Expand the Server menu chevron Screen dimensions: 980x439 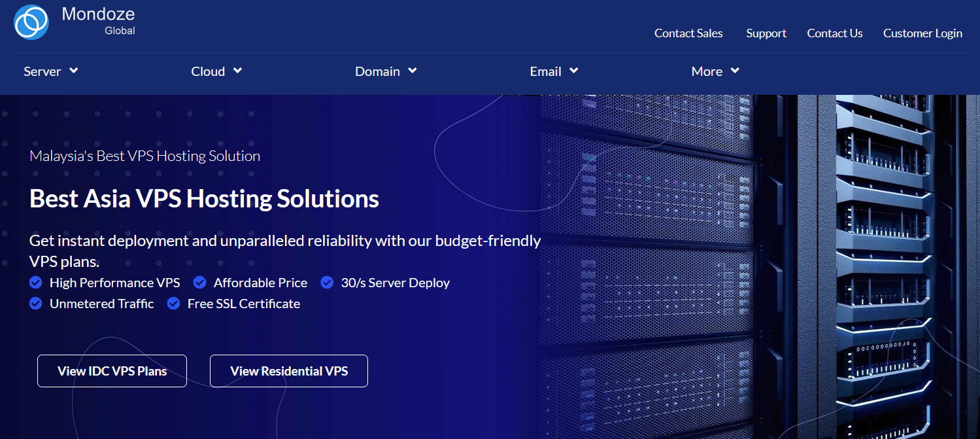click(74, 71)
